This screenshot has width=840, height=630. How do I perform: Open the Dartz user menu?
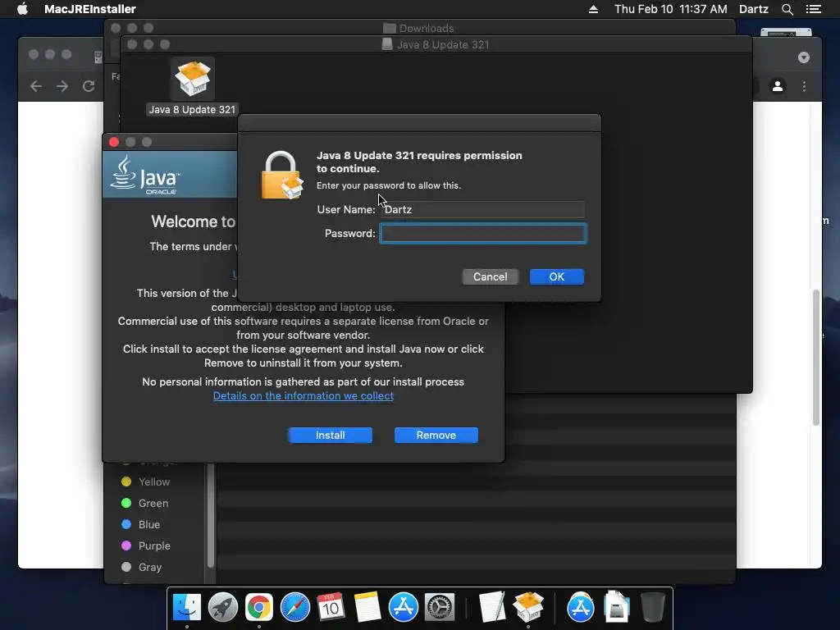click(x=754, y=9)
